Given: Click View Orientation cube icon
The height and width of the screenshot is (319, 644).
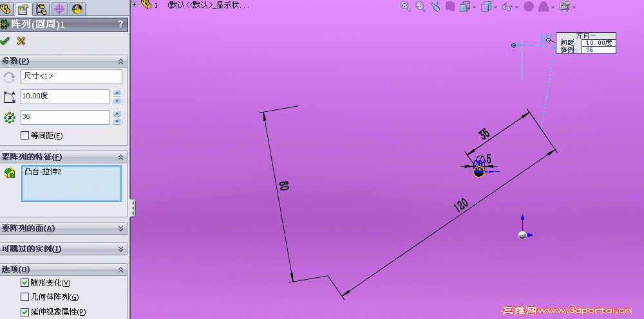Looking at the screenshot, I should click(x=465, y=6).
